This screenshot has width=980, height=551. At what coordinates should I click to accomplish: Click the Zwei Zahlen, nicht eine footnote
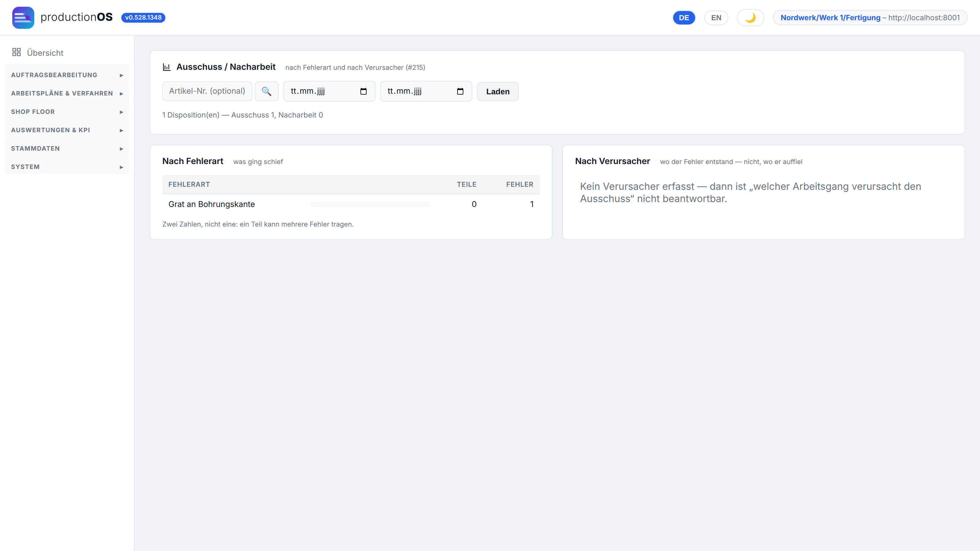click(258, 224)
